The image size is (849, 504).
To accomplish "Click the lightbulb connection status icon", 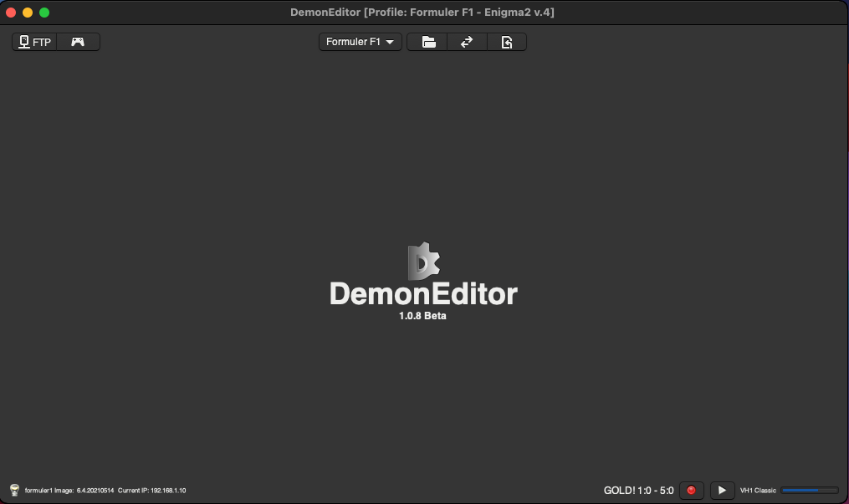I will 14,490.
